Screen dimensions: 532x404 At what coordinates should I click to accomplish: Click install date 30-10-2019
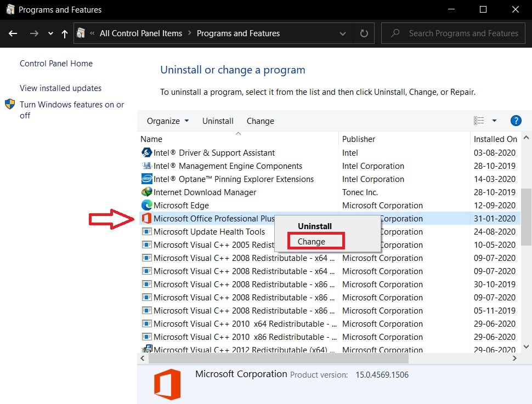pos(495,284)
